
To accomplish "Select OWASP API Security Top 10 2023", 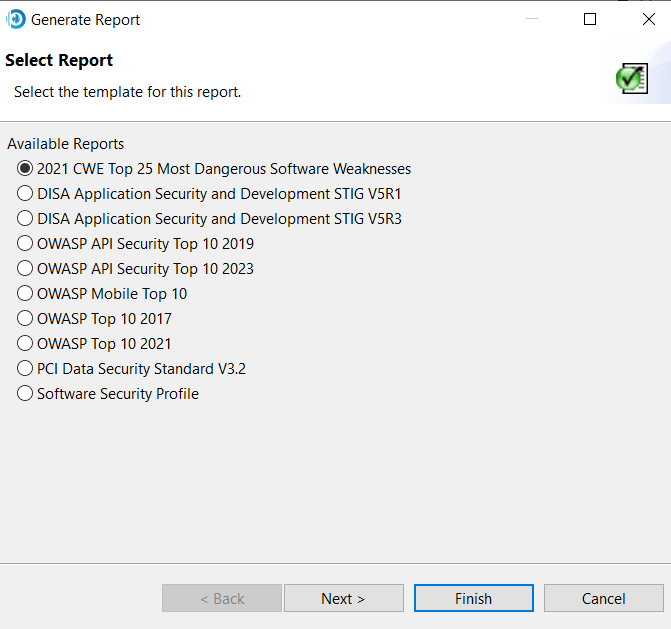I will pos(25,269).
